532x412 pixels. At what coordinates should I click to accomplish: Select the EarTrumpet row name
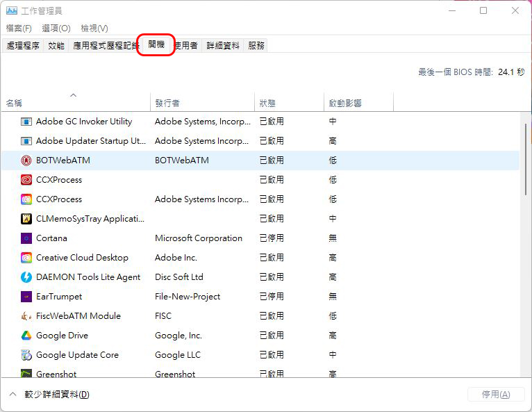59,297
